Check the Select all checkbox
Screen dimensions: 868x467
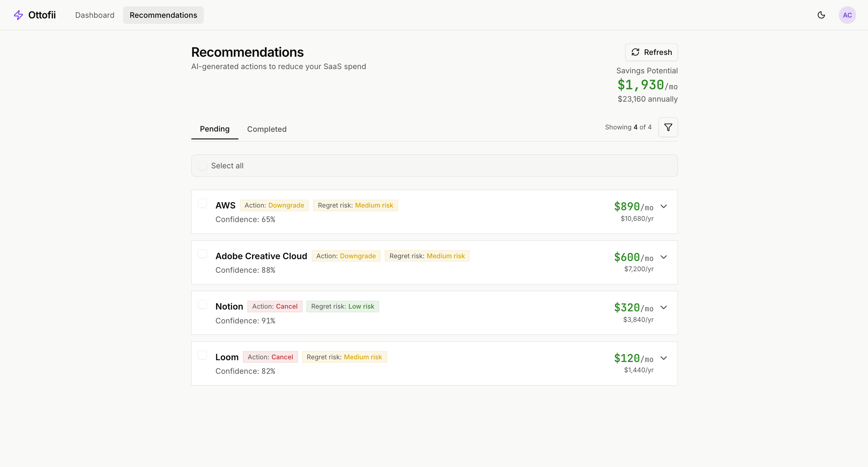pyautogui.click(x=202, y=166)
